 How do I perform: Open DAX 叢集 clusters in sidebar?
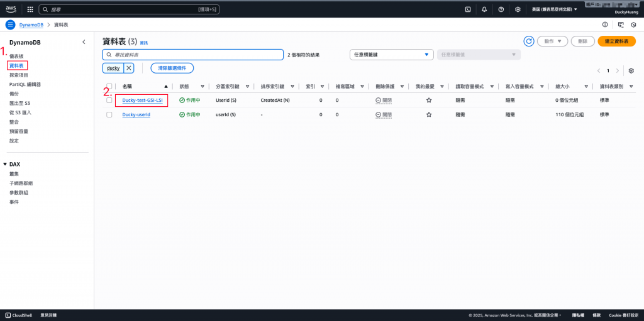[14, 173]
